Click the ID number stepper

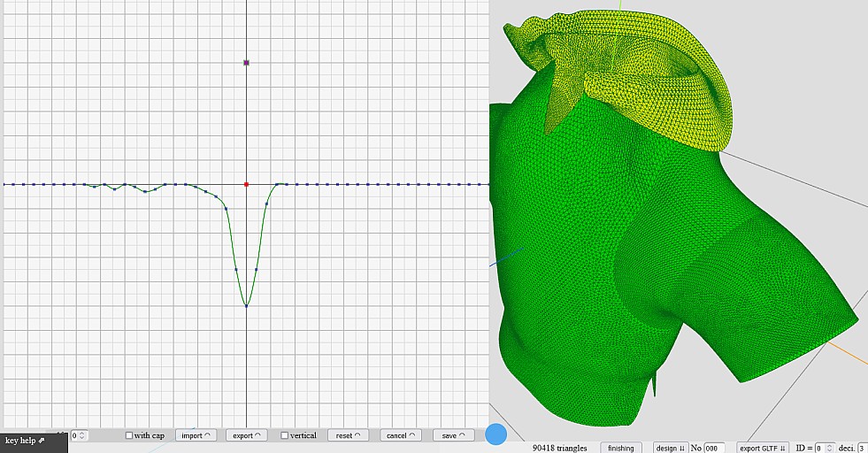pyautogui.click(x=825, y=448)
